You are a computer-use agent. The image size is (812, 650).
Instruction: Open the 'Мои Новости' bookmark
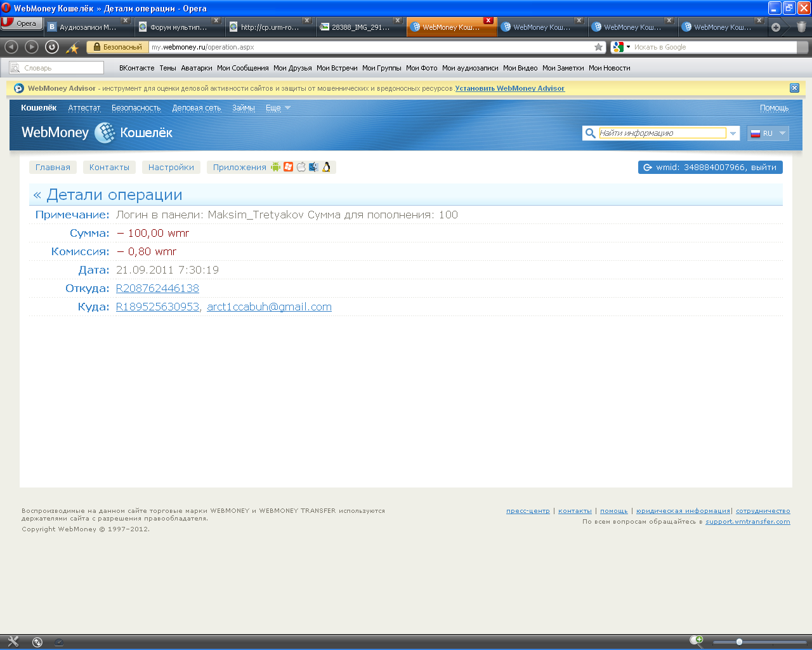click(x=610, y=68)
